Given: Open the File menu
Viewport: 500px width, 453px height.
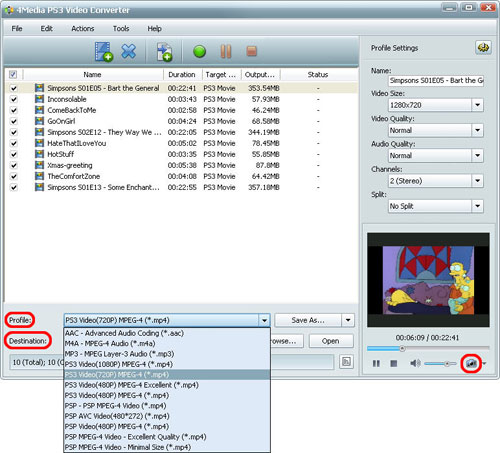Looking at the screenshot, I should click(x=17, y=29).
